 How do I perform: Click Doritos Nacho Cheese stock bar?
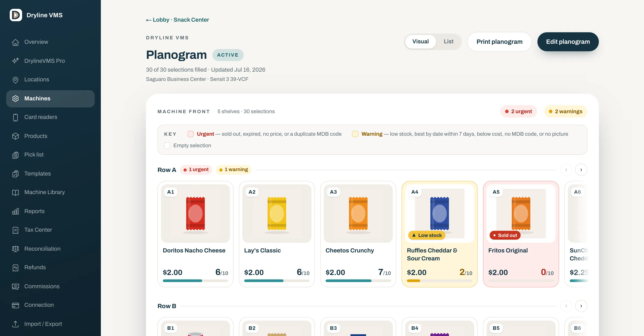[x=195, y=281]
